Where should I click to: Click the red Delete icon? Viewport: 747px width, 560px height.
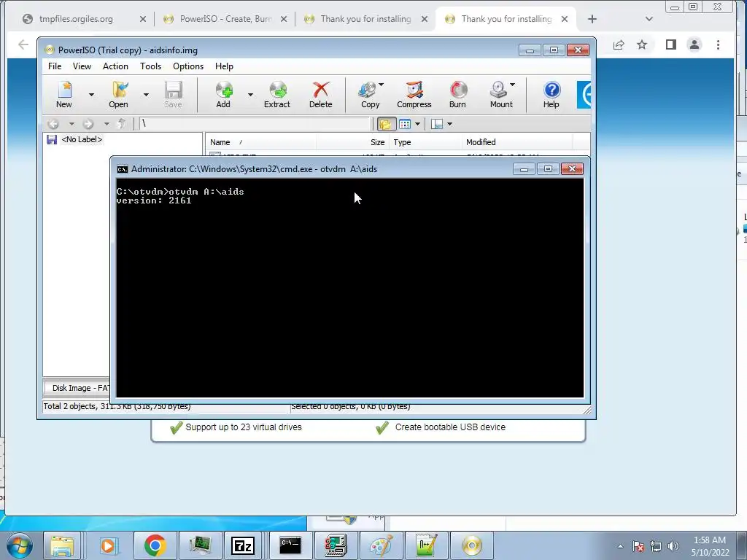tap(321, 95)
